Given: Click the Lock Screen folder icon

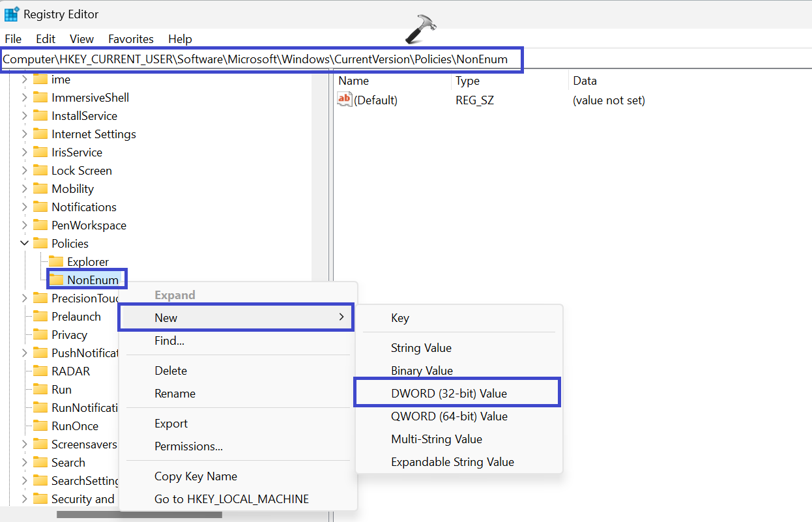Looking at the screenshot, I should tap(41, 171).
